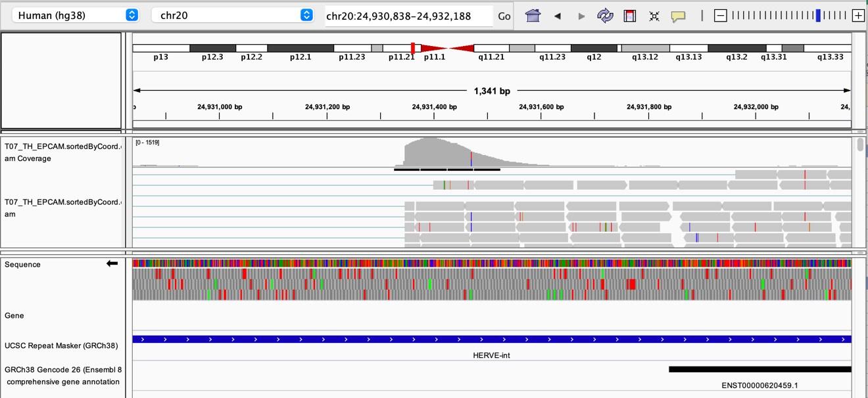
Task: Go back to the previous locus
Action: [x=558, y=16]
